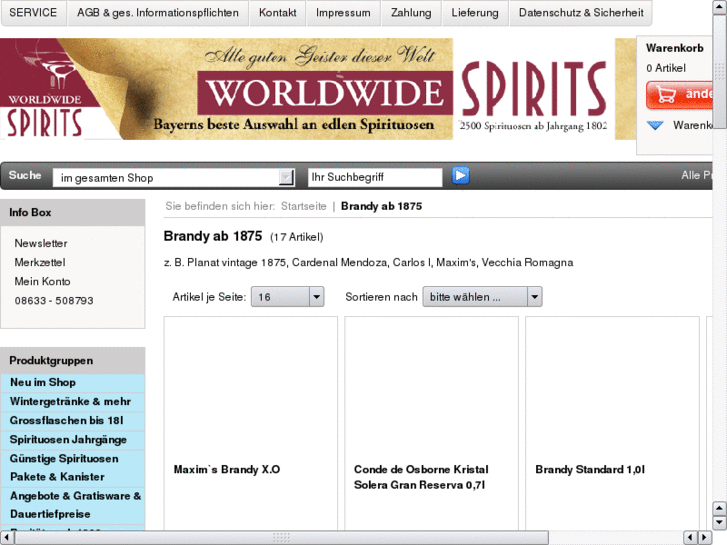Open the 'im gesamten Shop' search scope dropdown
This screenshot has width=727, height=545.
[173, 178]
